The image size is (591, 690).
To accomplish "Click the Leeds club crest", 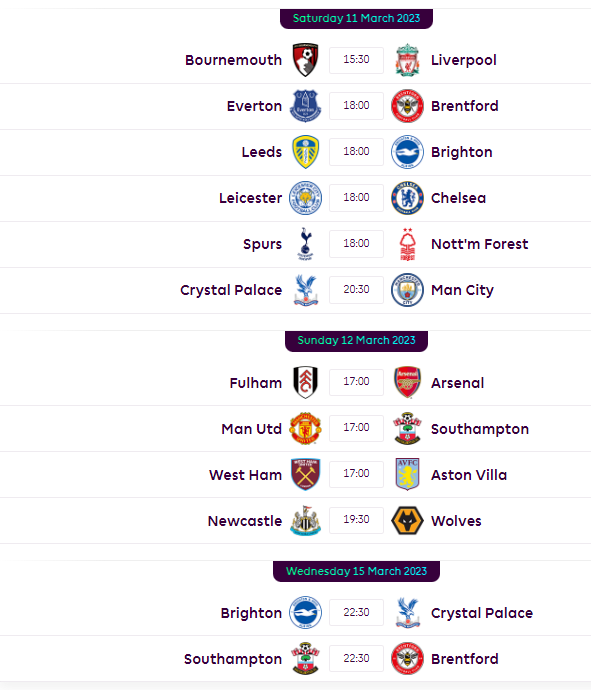I will tap(305, 152).
